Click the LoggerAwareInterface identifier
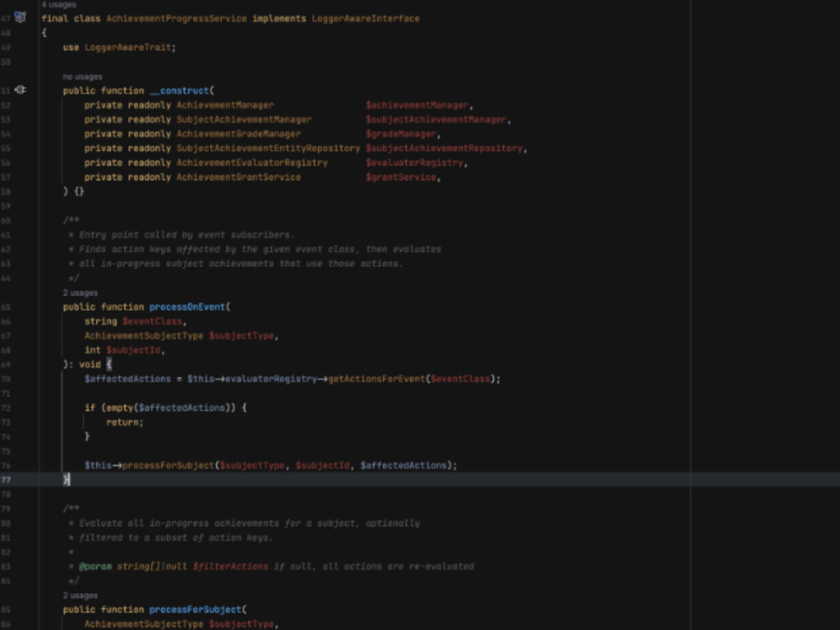The height and width of the screenshot is (630, 840). [365, 18]
